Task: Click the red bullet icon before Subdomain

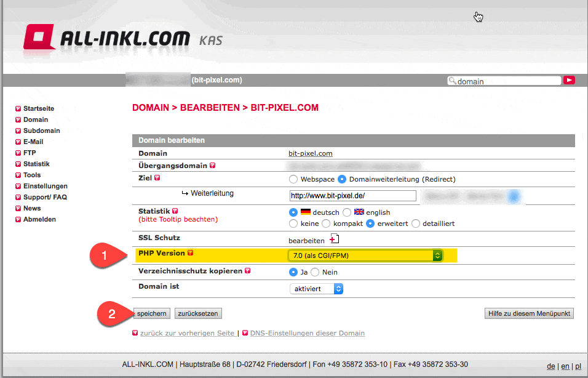Action: tap(18, 131)
